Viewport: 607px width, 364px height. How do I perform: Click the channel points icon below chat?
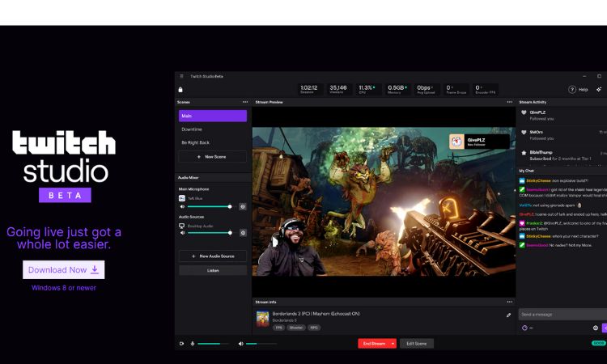[x=524, y=328]
